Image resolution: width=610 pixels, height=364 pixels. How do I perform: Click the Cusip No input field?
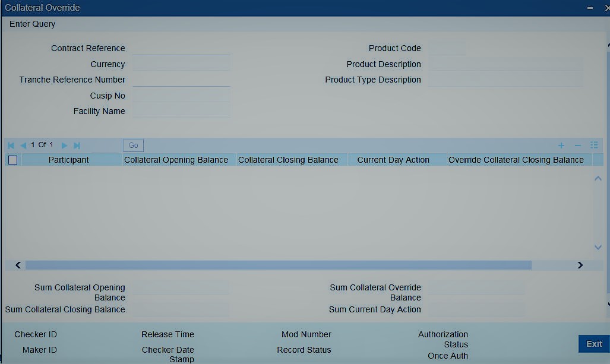[x=181, y=96]
